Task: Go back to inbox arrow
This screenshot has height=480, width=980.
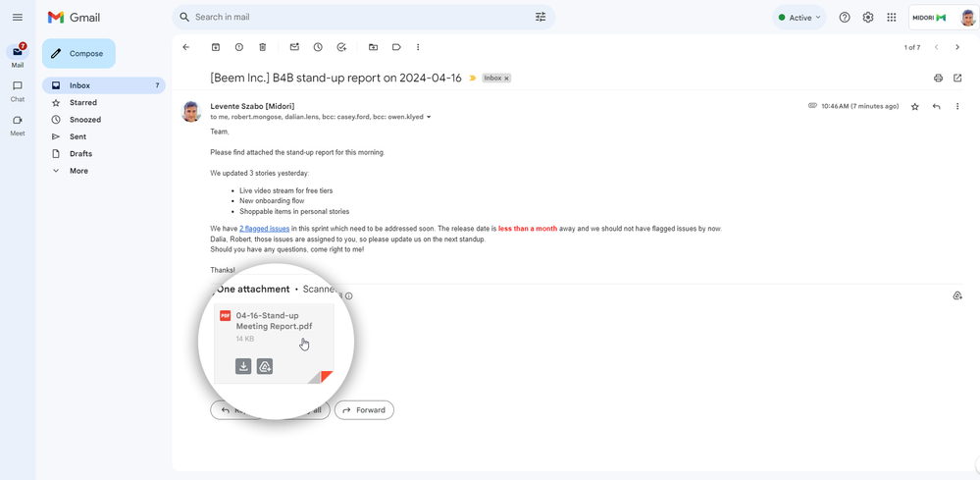Action: click(x=185, y=47)
